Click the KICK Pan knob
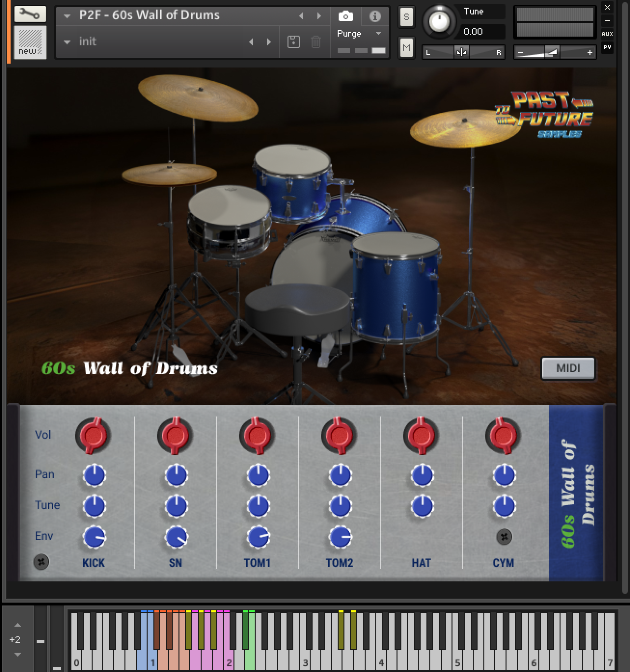Viewport: 630px width, 672px height. [94, 475]
